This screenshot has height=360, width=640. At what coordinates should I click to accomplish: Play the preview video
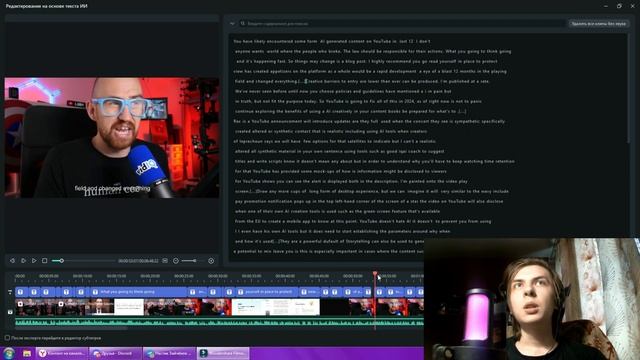[34, 261]
